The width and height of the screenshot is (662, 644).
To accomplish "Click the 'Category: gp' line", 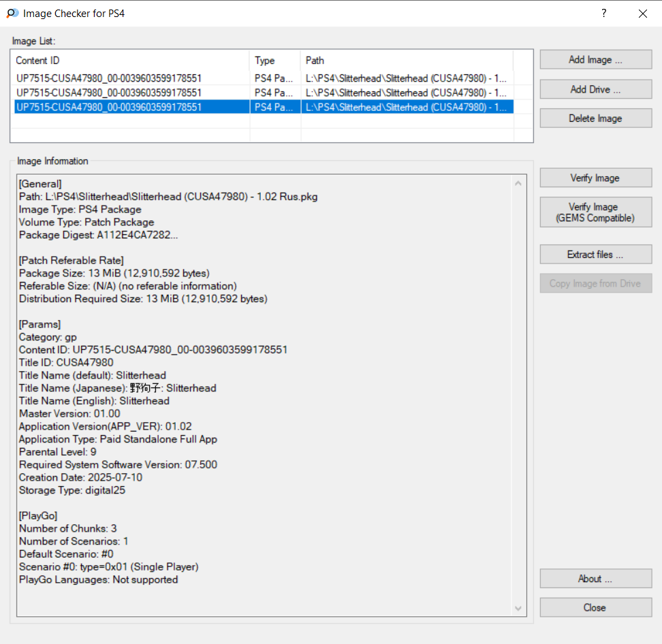I will click(48, 337).
